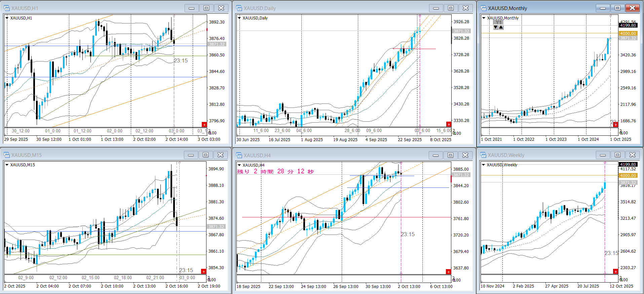Screen dimensions: 644x294
Task: Click the XAUUSD,H1 chart window icon
Action: pyautogui.click(x=7, y=8)
